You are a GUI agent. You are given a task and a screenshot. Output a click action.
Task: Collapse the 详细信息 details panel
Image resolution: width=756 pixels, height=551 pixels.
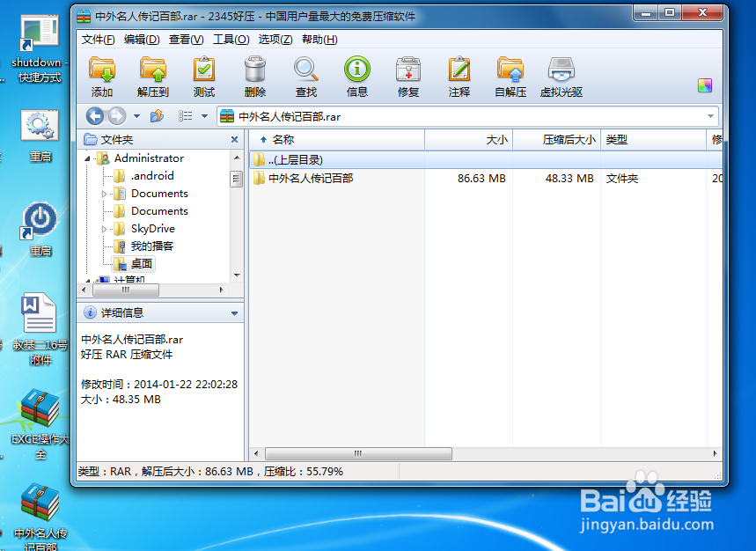coord(234,313)
